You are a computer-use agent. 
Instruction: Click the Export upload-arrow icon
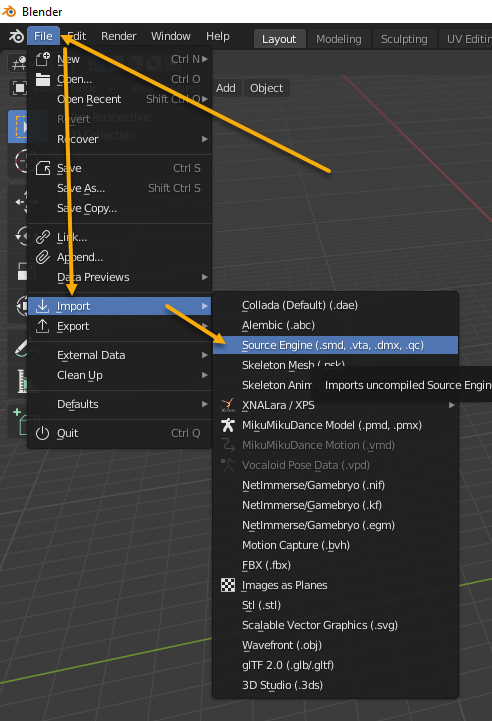(x=43, y=326)
